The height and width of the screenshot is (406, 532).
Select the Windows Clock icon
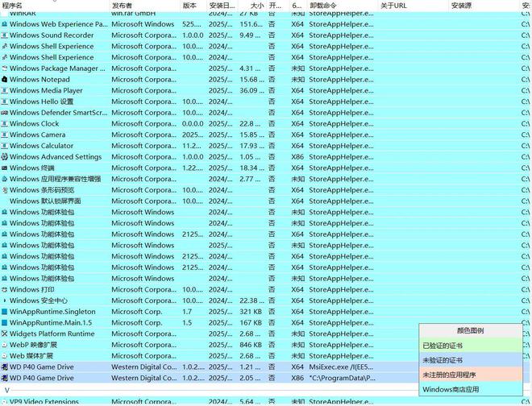[x=4, y=124]
